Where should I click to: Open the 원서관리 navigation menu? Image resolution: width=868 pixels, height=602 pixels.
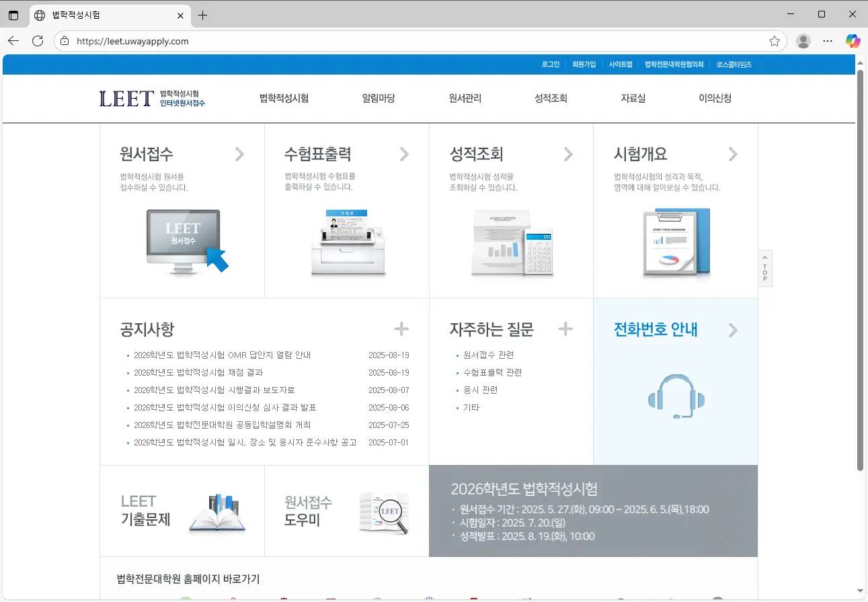click(x=465, y=98)
